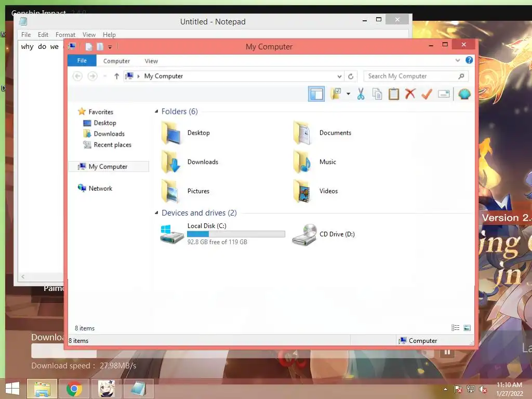Select CD Drive (D:)

tap(323, 234)
